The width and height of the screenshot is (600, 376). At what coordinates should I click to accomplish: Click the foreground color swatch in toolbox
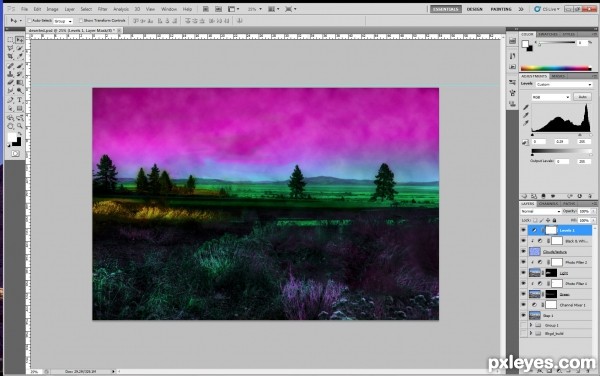click(x=12, y=138)
